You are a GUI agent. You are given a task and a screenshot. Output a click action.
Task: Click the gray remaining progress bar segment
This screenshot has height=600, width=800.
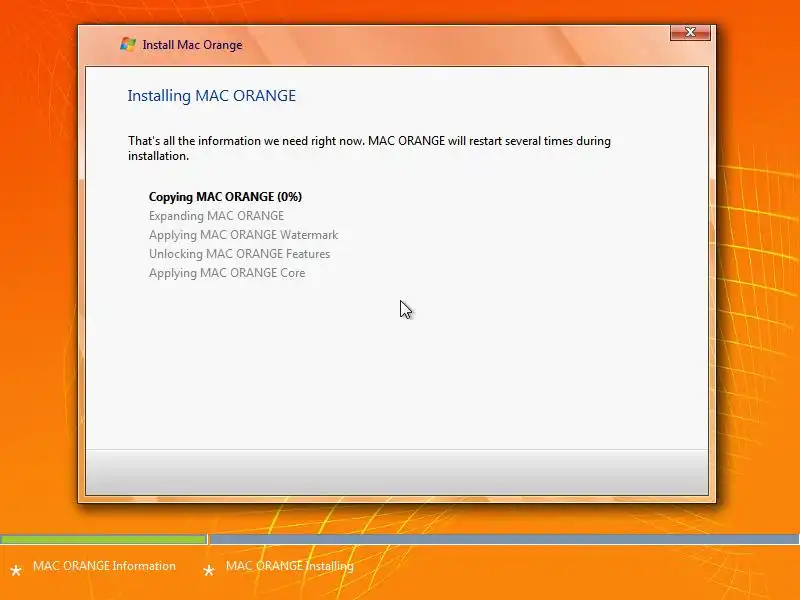[505, 539]
